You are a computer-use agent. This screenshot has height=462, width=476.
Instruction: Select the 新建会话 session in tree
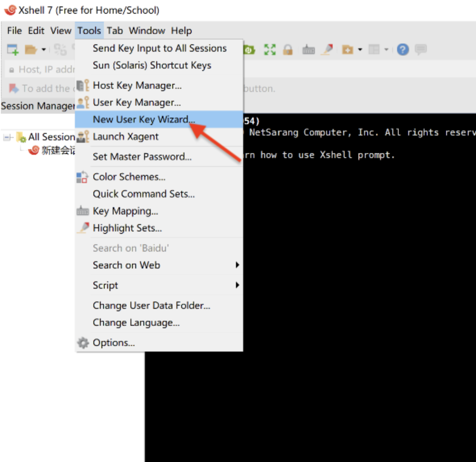pos(58,150)
